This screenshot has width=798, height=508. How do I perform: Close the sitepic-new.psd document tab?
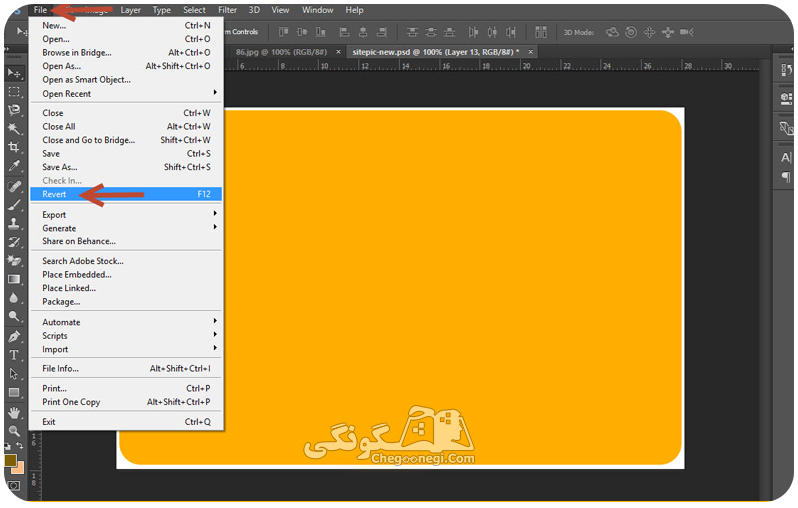coord(530,52)
